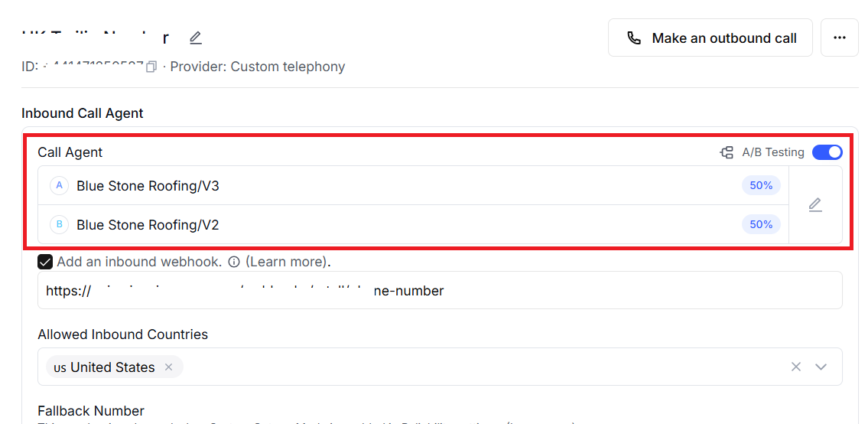This screenshot has height=424, width=868.
Task: Edit the A/B call agents pencil icon
Action: (815, 204)
